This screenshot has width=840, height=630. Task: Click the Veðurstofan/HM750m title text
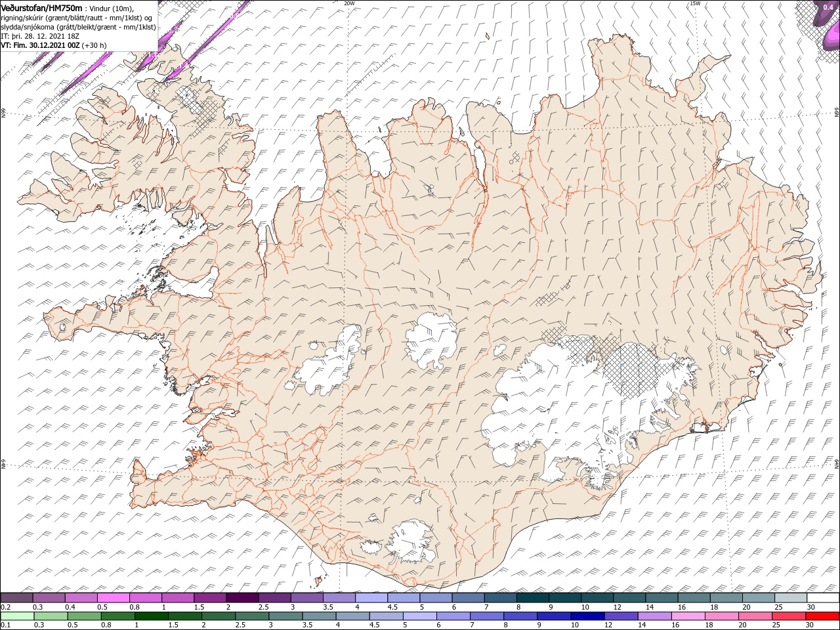[x=42, y=8]
